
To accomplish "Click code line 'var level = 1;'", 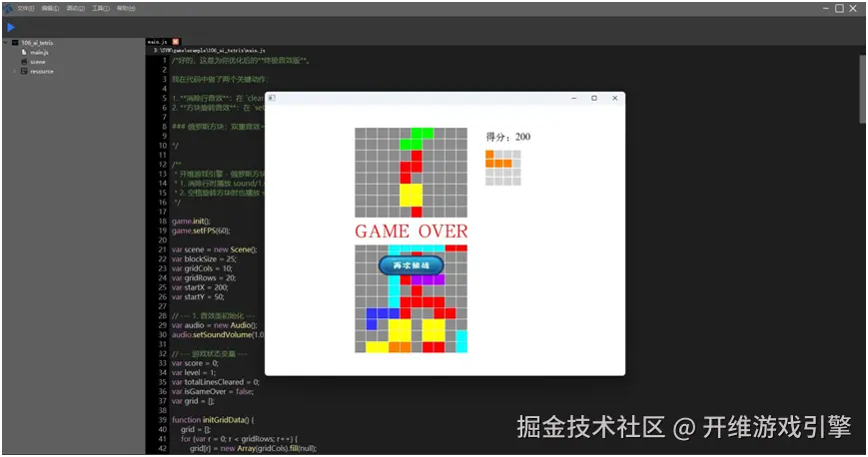I will pyautogui.click(x=194, y=373).
